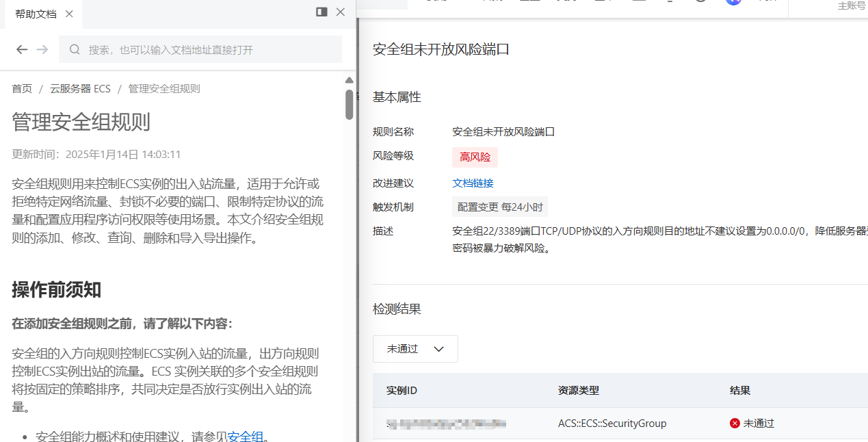Navigate to 云服务器 ECS breadcrumb
The width and height of the screenshot is (868, 442).
[x=80, y=89]
